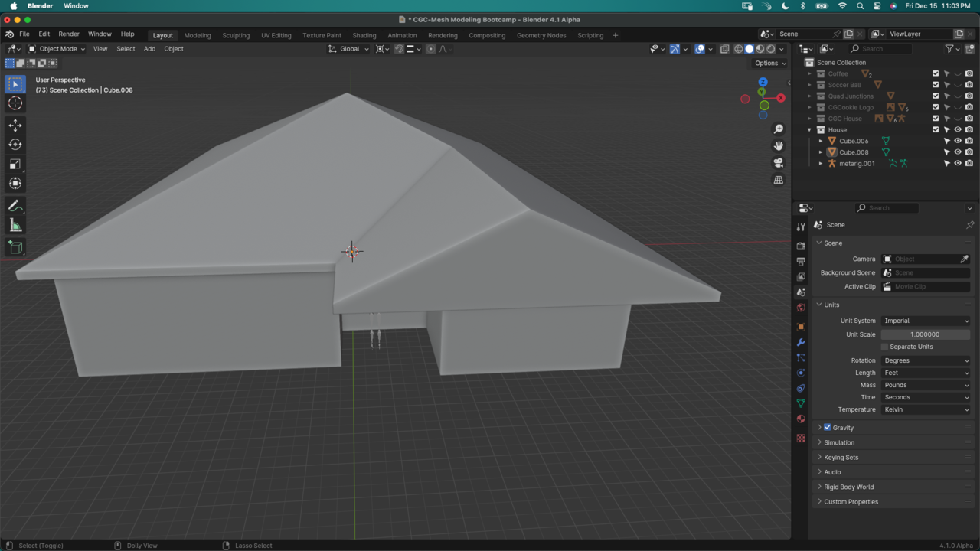
Task: Select the Rotate tool in toolbar
Action: click(15, 145)
